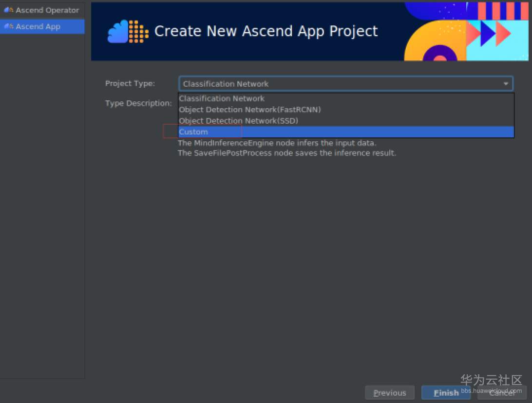
Task: Click the Create New Ascend App Project title
Action: (x=266, y=31)
